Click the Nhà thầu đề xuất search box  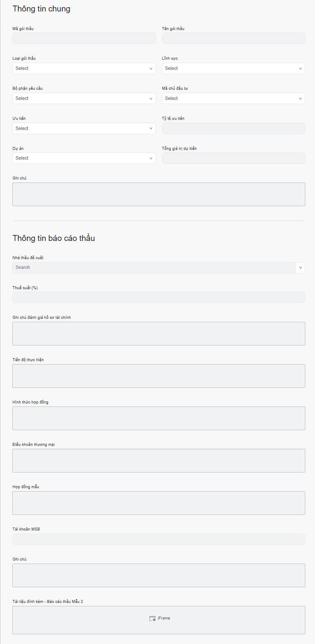154,268
